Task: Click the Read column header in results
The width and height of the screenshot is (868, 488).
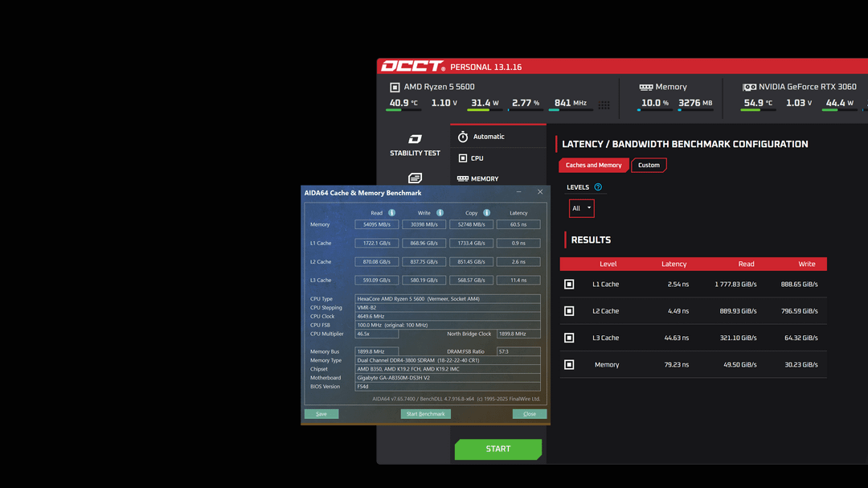Action: (746, 265)
